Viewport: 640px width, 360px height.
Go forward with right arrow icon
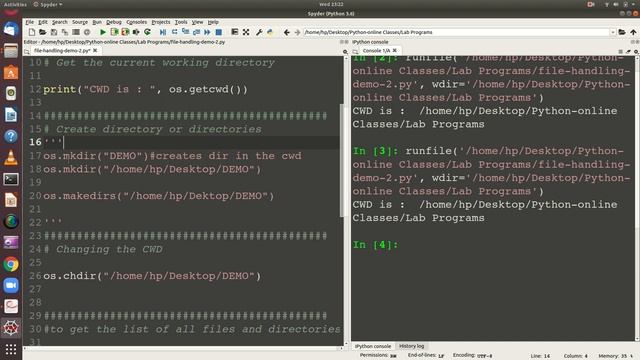[297, 32]
